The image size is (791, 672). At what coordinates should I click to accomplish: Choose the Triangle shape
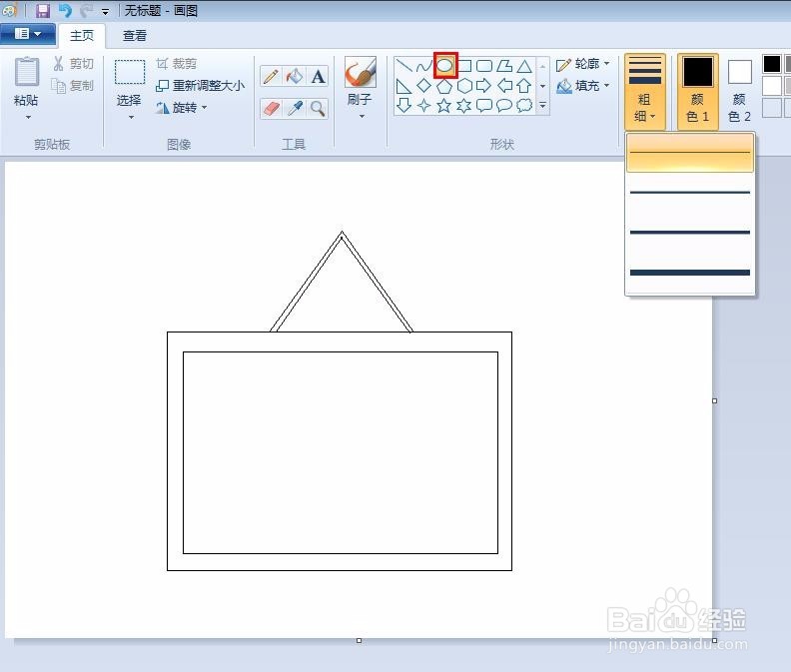point(524,66)
